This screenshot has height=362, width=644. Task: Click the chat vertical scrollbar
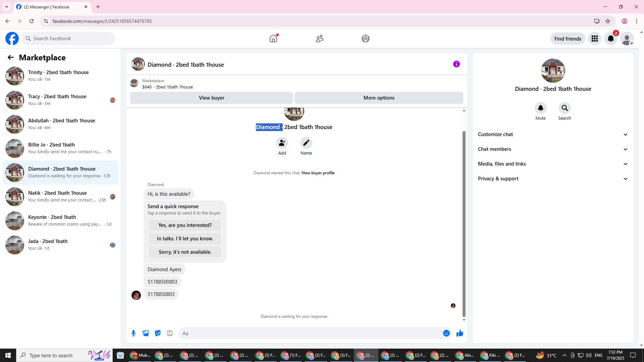tap(464, 221)
